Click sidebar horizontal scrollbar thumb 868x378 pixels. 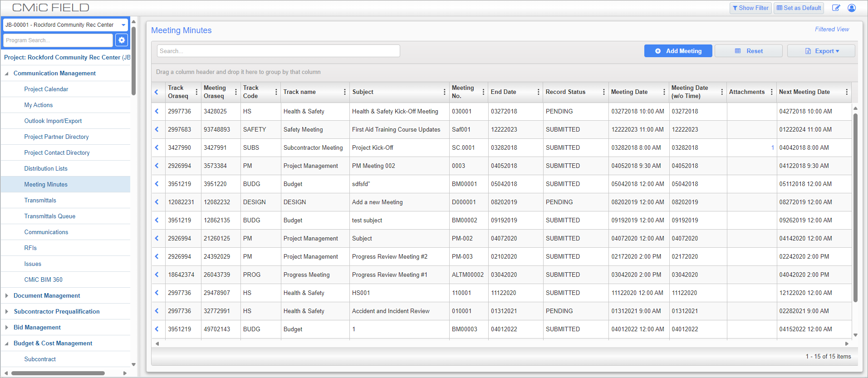58,373
